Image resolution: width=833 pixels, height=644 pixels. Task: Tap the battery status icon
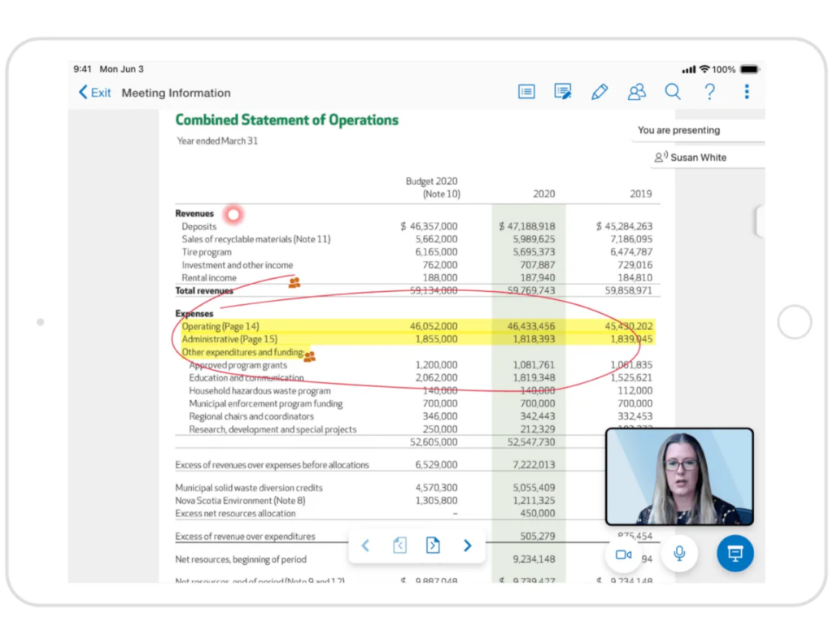750,69
